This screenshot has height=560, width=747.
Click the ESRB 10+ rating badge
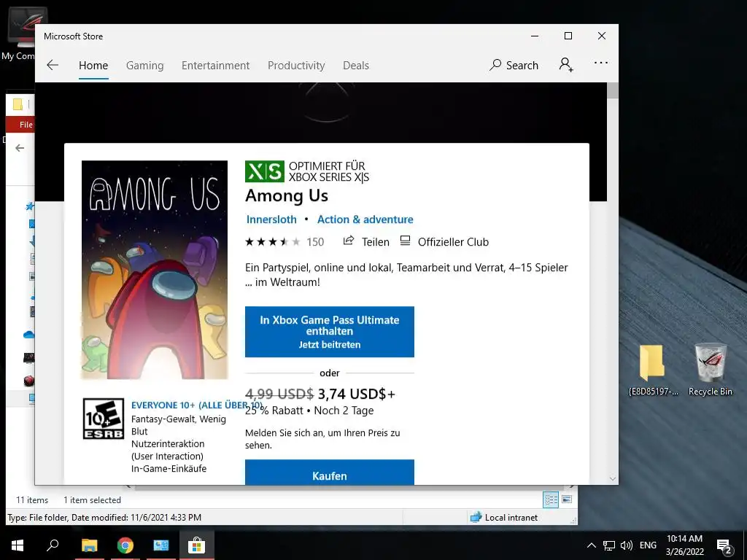click(x=104, y=419)
